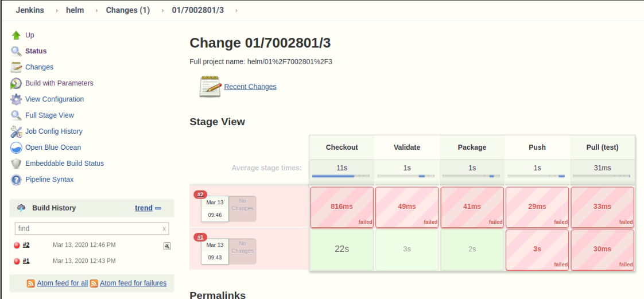Open build #1 in Build History
Viewport: 644px width, 299px height.
(26, 261)
